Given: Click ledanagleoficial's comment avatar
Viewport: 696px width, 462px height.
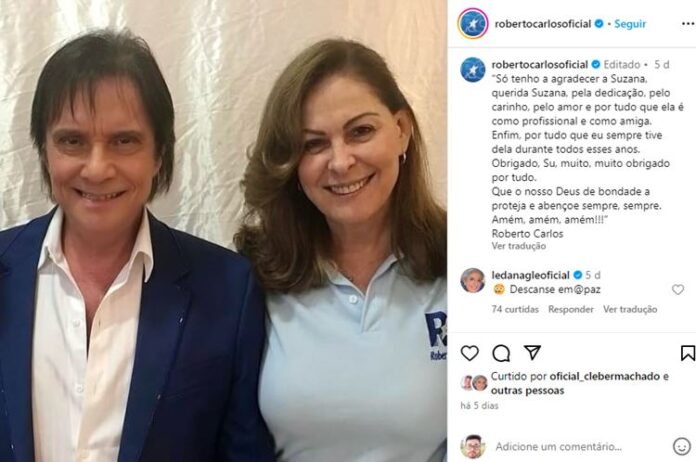Looking at the screenshot, I should (x=472, y=281).
